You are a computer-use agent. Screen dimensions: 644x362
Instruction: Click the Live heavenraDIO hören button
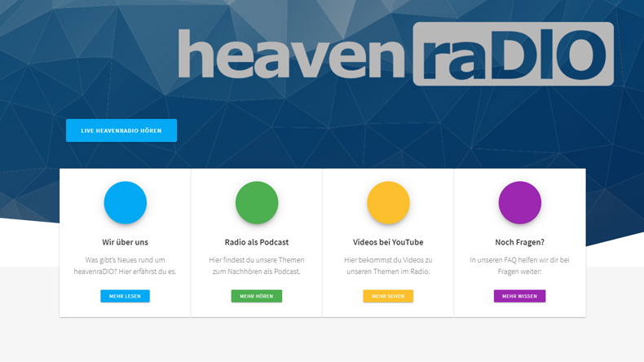click(x=121, y=130)
